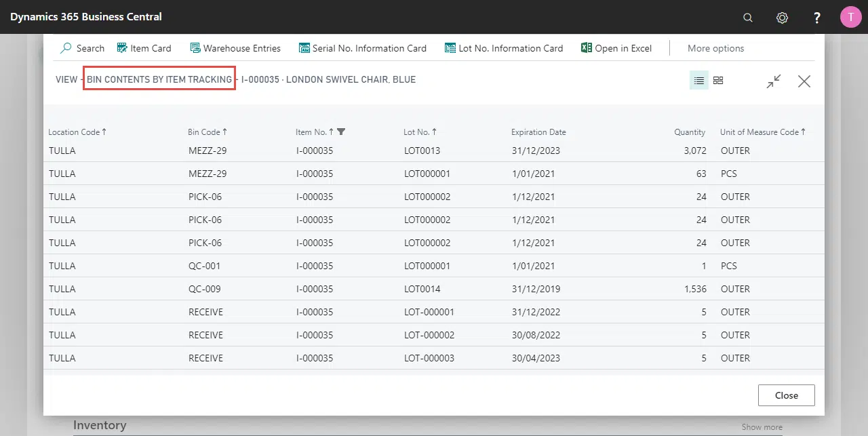The height and width of the screenshot is (436, 868).
Task: Open the settings gear icon
Action: pyautogui.click(x=782, y=18)
